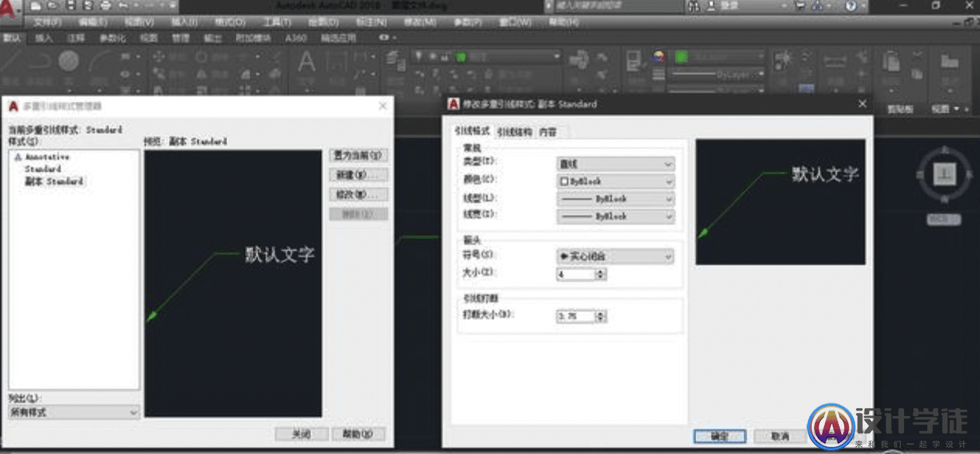Close the 多重引线样式管理器 dialog
The width and height of the screenshot is (980, 454).
[x=382, y=105]
